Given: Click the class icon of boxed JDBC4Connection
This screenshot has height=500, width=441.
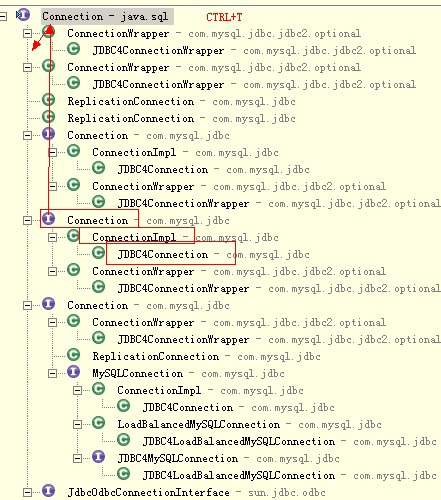Looking at the screenshot, I should pos(99,253).
